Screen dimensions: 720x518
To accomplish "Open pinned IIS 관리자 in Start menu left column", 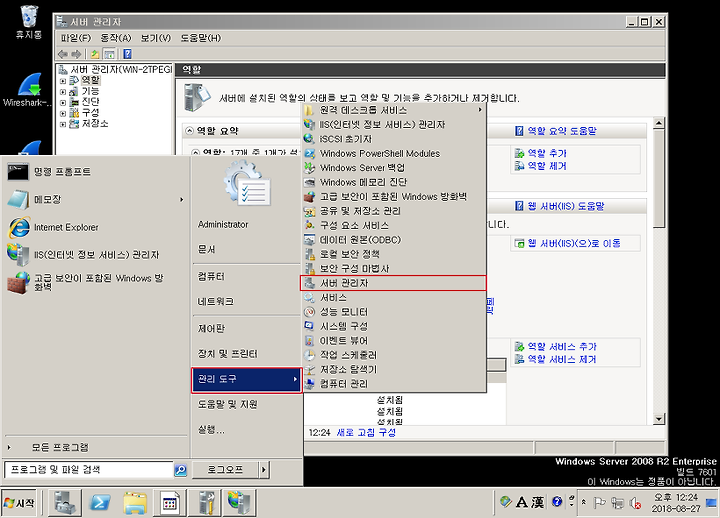I will (x=96, y=255).
